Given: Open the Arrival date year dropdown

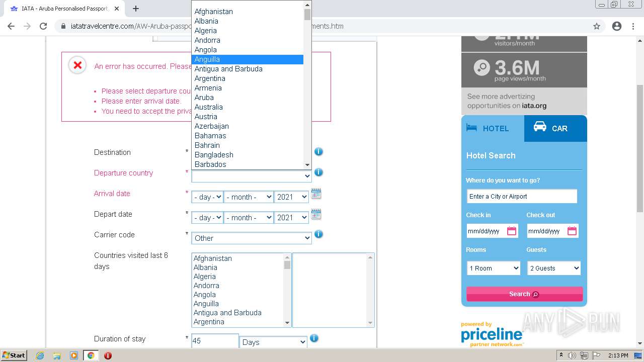Looking at the screenshot, I should point(291,197).
